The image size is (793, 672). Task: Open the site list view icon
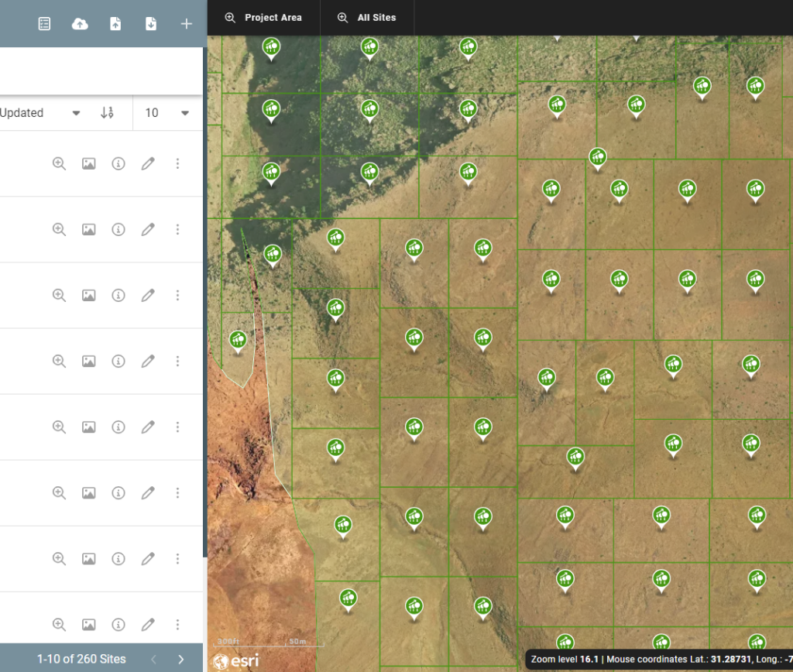click(x=44, y=23)
